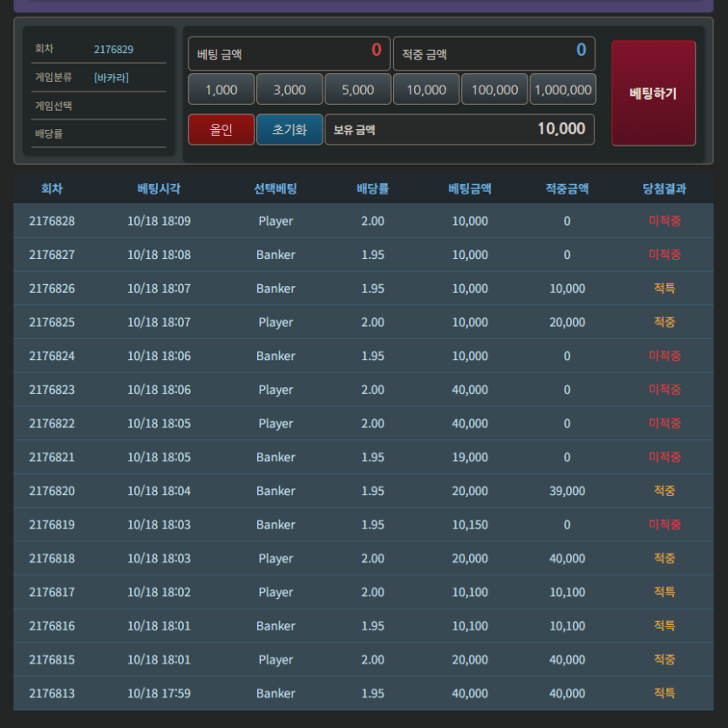
Task: Click bet time 10/18 18:02
Action: pyautogui.click(x=160, y=593)
